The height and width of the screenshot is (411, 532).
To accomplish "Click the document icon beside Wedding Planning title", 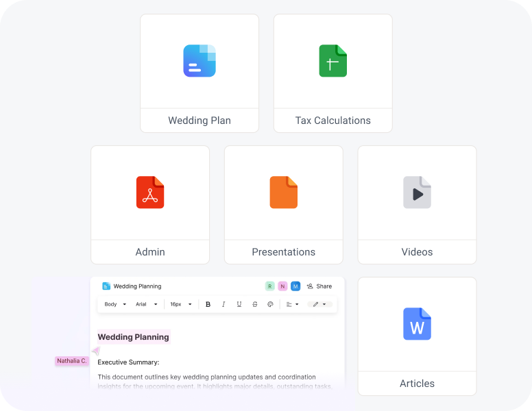I will point(106,286).
